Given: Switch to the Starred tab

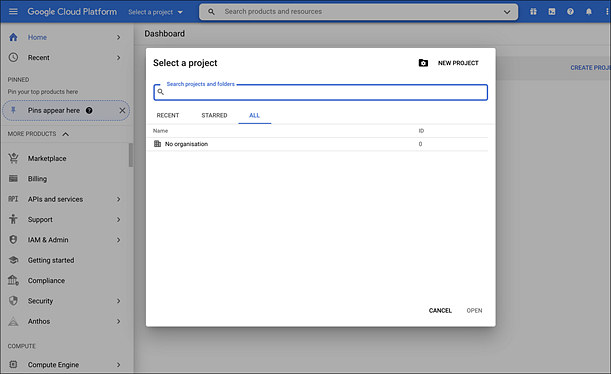Looking at the screenshot, I should pos(214,115).
